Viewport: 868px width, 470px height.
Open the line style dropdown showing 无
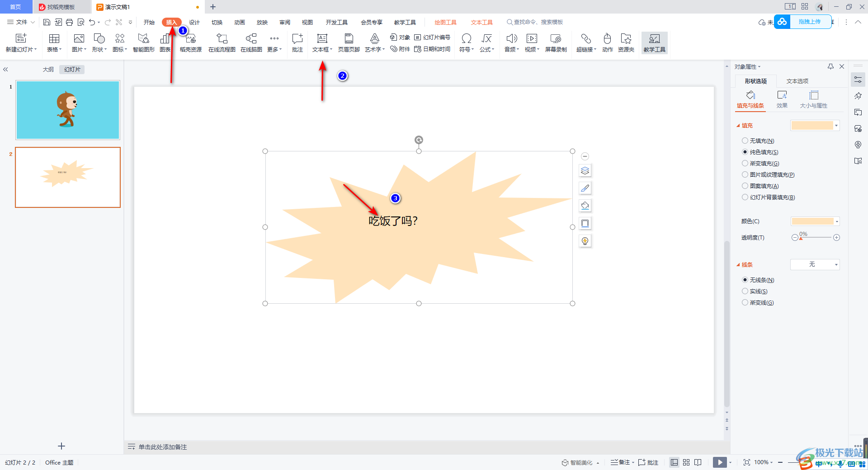815,264
